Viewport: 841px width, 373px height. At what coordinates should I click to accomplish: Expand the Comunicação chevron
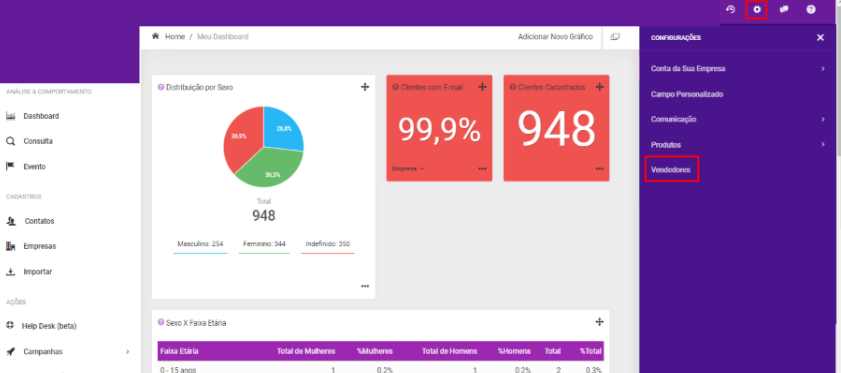823,119
